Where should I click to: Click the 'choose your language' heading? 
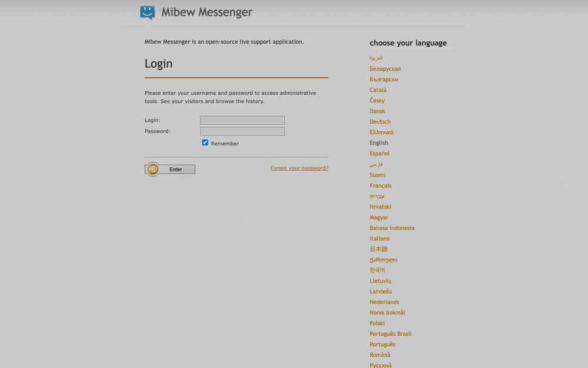(408, 43)
